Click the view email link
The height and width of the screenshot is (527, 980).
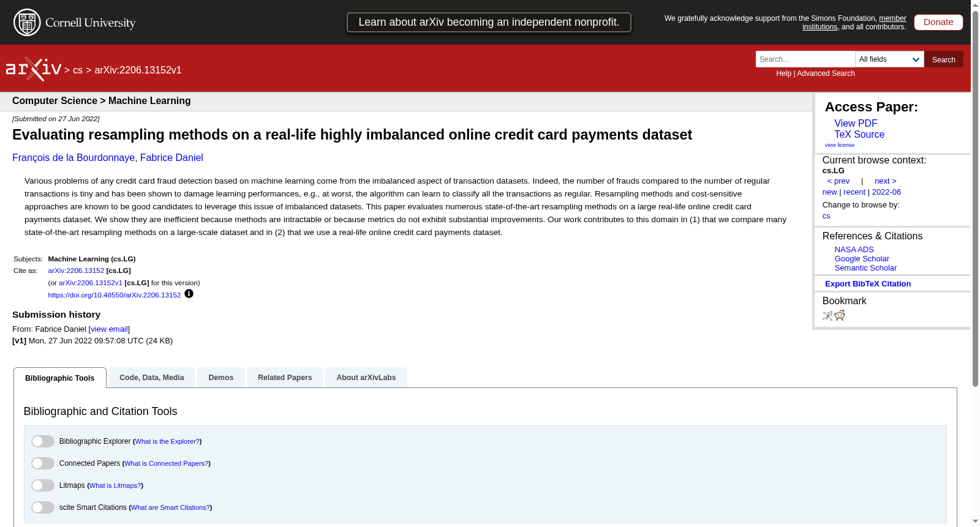pyautogui.click(x=109, y=329)
